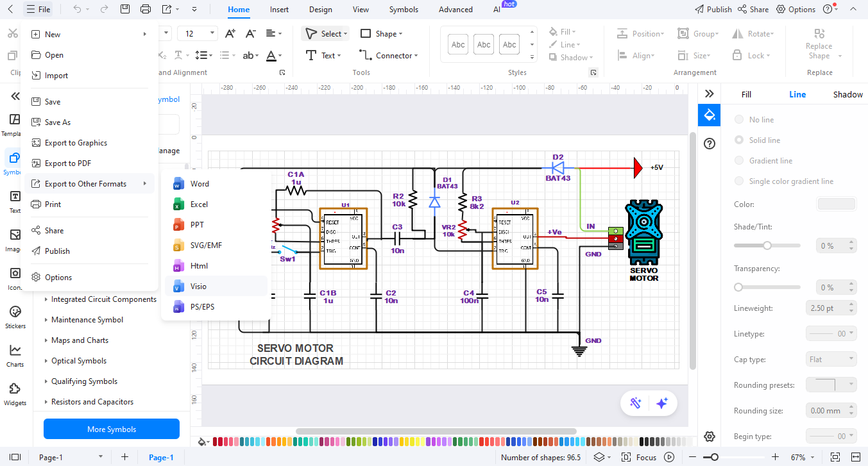
Task: Click the More Symbols button
Action: point(112,429)
